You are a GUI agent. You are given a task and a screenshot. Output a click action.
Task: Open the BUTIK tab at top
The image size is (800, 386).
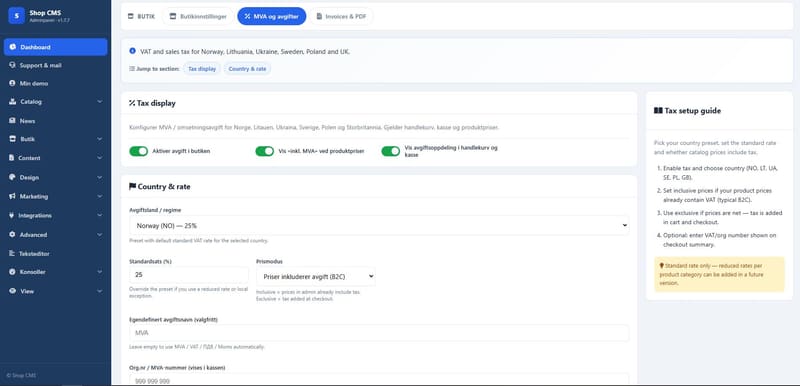click(141, 16)
